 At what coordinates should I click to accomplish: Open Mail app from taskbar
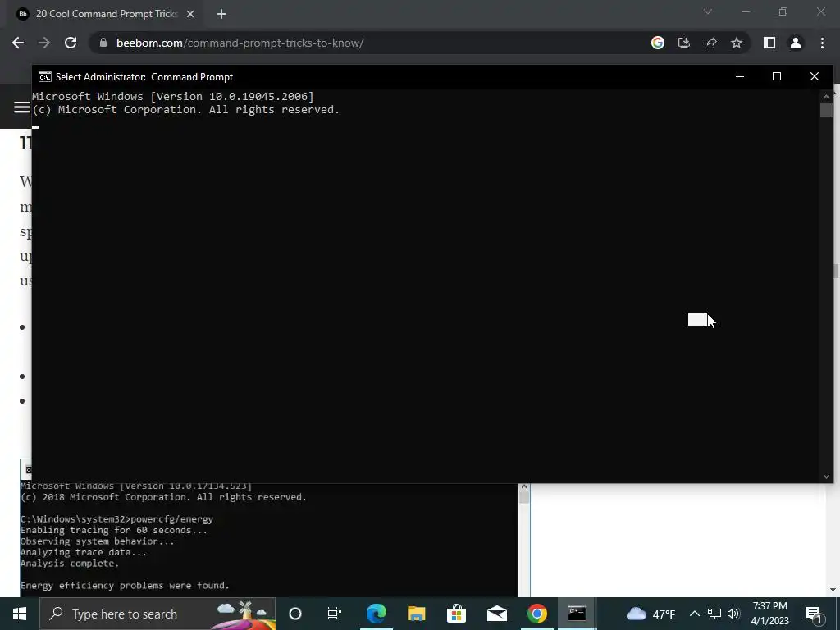496,614
